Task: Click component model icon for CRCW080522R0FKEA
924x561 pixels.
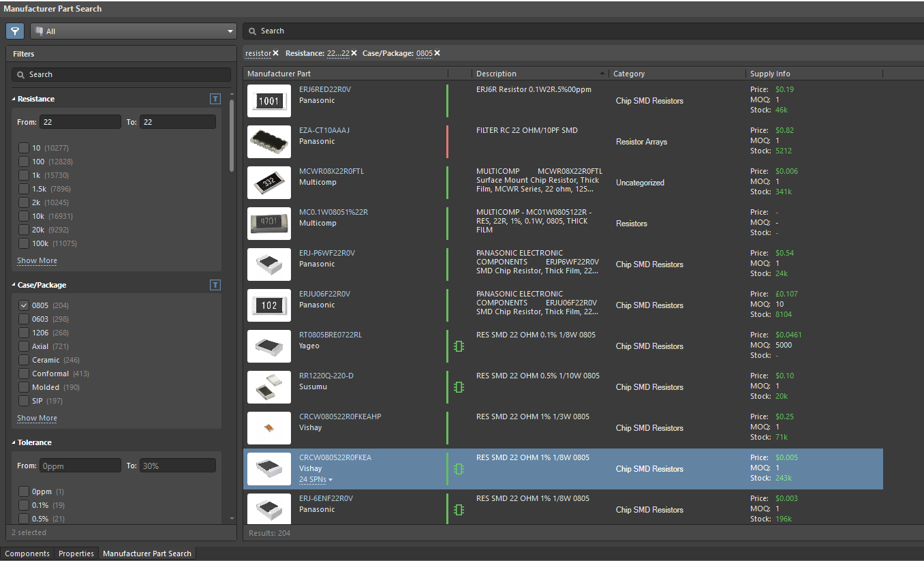Action: pos(459,469)
